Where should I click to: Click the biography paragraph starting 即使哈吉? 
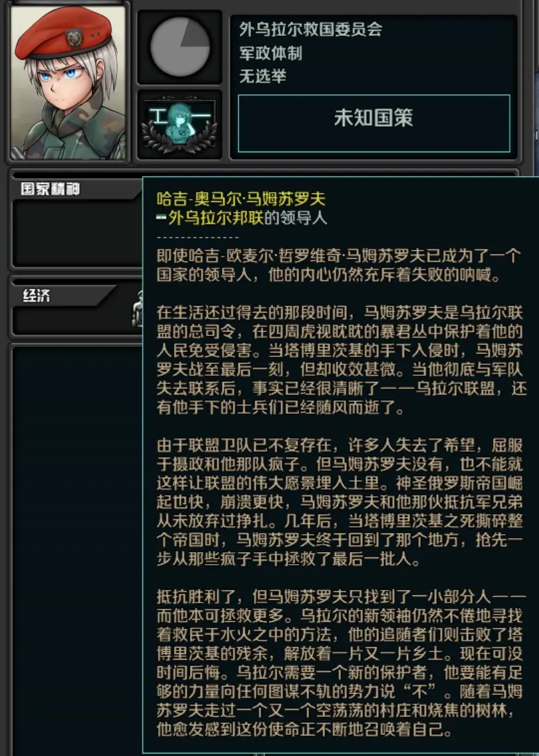point(339,265)
